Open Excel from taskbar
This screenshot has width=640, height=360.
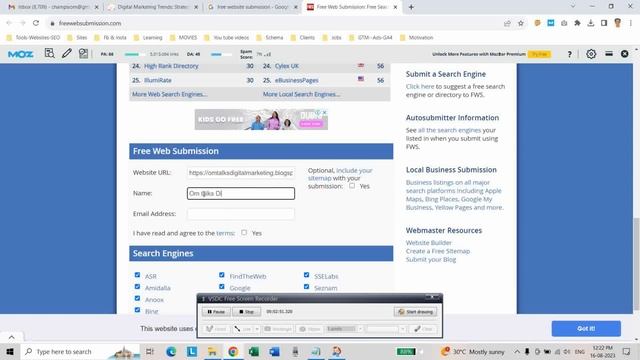(253, 351)
